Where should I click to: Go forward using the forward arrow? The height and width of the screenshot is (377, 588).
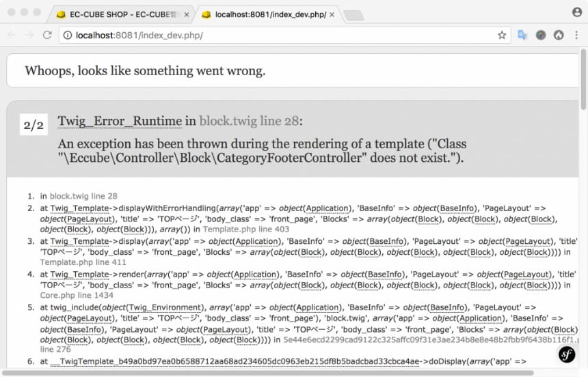(29, 36)
